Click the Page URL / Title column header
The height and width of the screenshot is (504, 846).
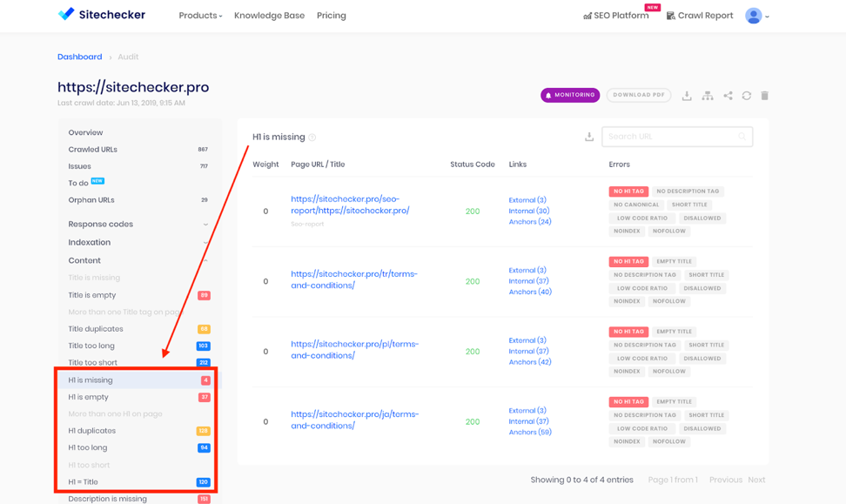point(318,164)
